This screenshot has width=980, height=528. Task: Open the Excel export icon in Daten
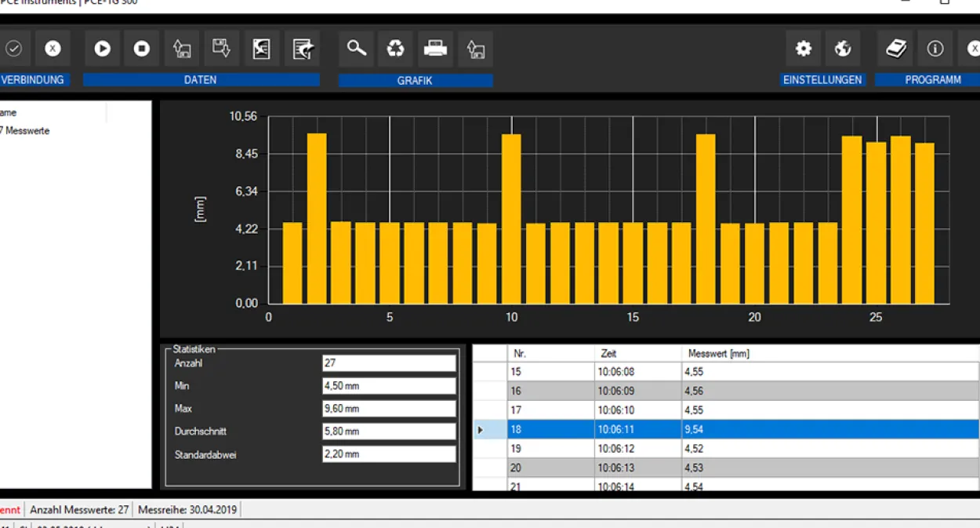pos(262,49)
